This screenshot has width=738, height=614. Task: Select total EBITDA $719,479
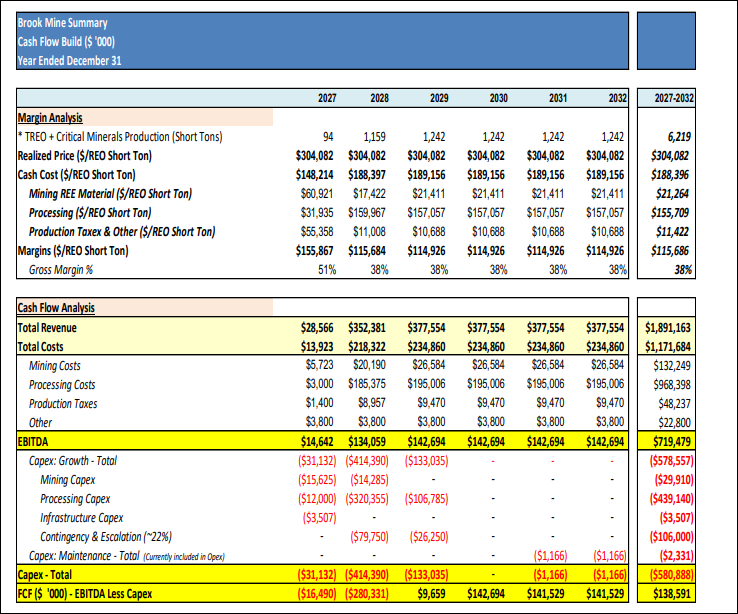[672, 442]
